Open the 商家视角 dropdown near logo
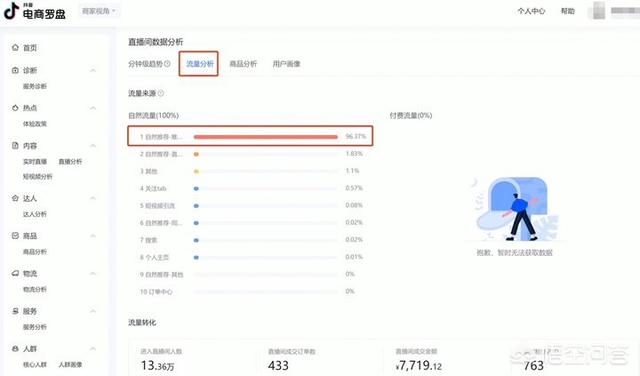 click(x=99, y=11)
